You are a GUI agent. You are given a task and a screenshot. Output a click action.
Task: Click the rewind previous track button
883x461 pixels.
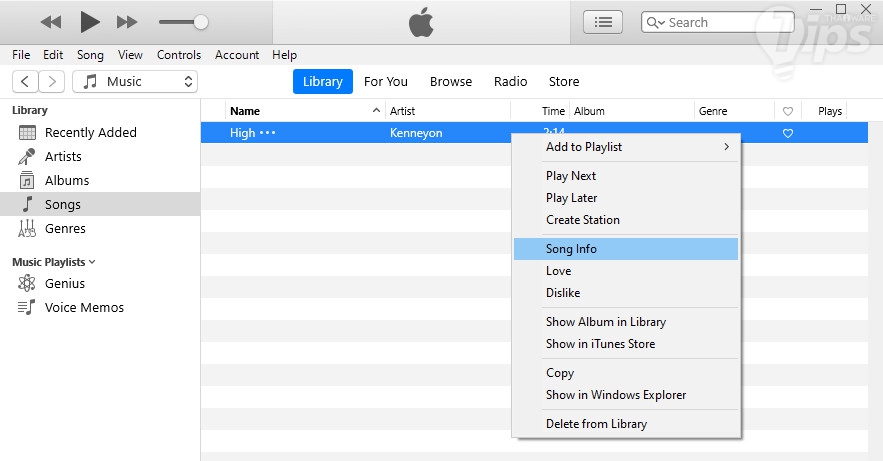51,23
